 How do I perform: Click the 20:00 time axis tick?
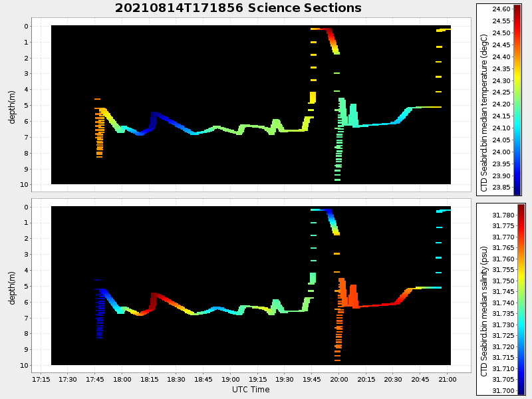pyautogui.click(x=339, y=379)
